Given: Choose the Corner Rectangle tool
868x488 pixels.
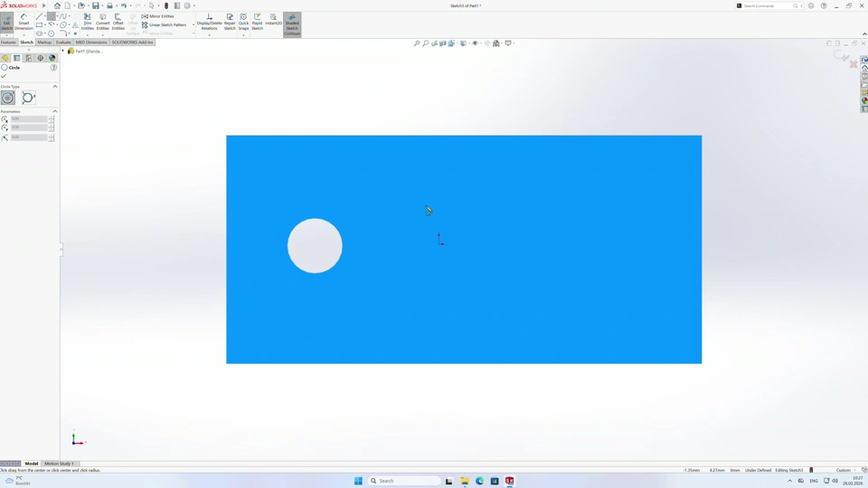Looking at the screenshot, I should 39,25.
